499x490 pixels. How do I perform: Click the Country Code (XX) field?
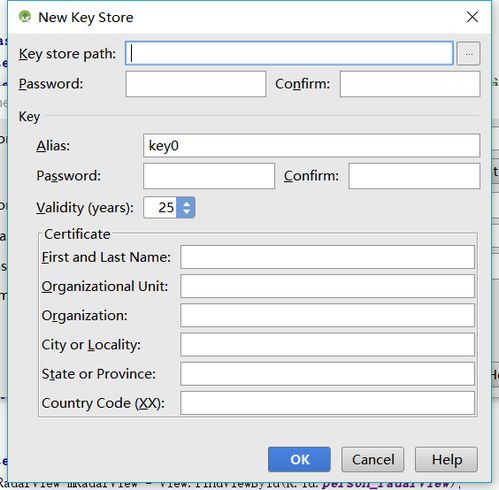click(328, 403)
